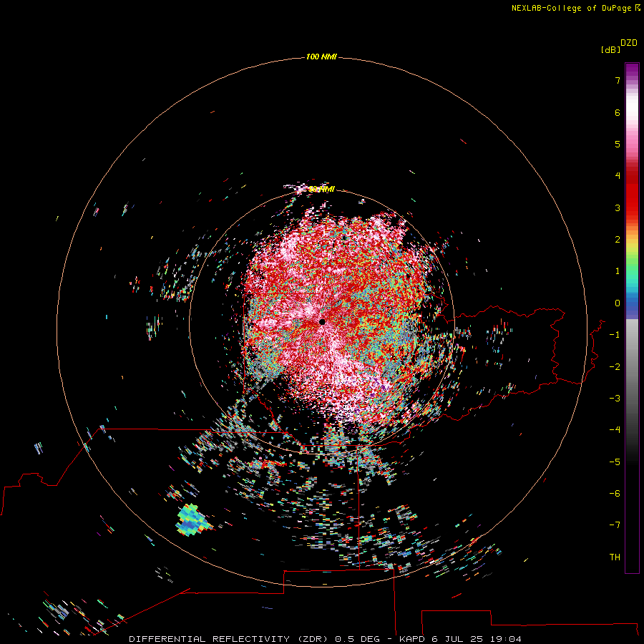Click the TH label on color scale
The image size is (644, 644).
point(615,557)
